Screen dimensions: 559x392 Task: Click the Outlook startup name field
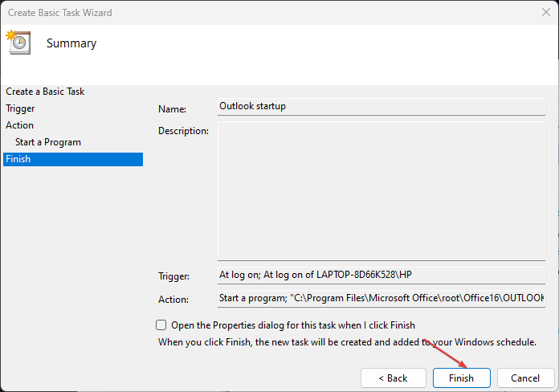pos(381,106)
